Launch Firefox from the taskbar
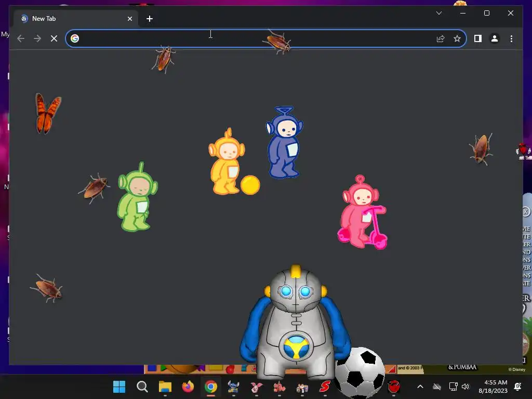The width and height of the screenshot is (532, 399). pos(188,387)
